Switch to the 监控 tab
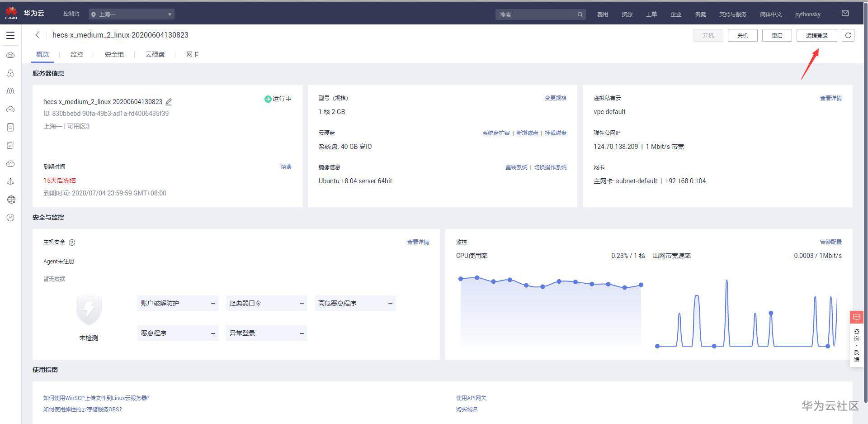Screen dimensions: 868x424 77,54
